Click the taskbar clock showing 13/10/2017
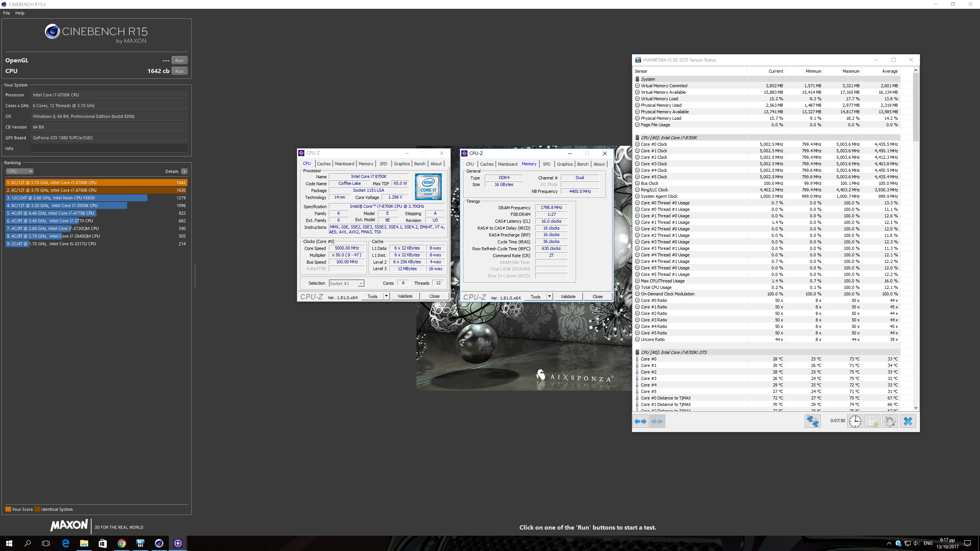This screenshot has height=551, width=980. [x=947, y=543]
